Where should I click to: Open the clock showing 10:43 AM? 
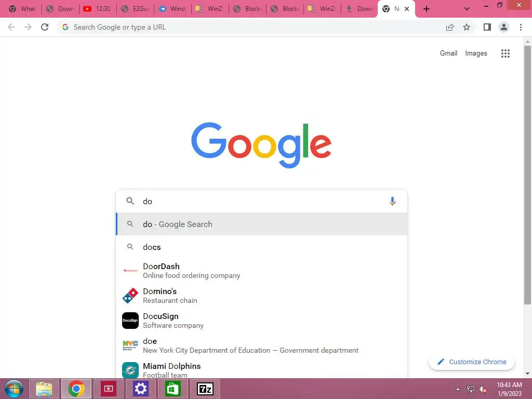(x=509, y=389)
